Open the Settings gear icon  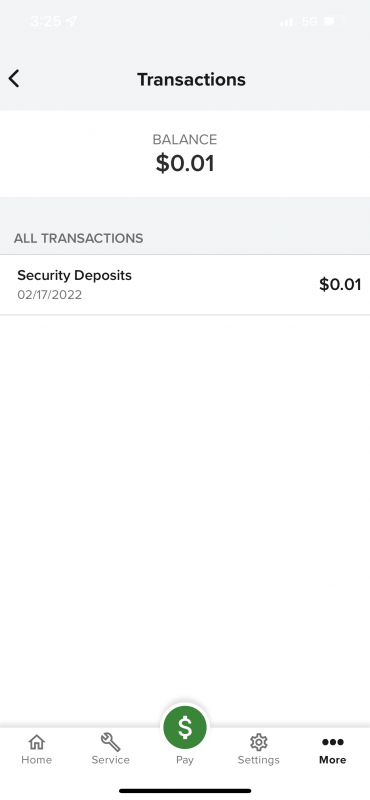point(258,742)
